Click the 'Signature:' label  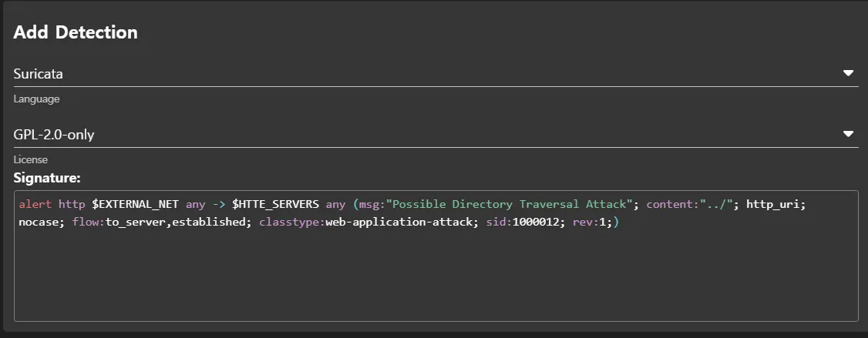click(47, 178)
